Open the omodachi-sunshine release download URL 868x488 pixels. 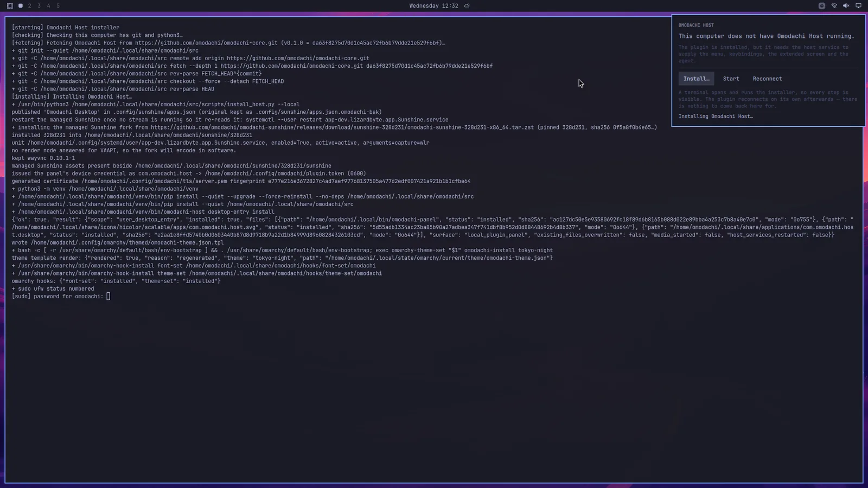tap(342, 127)
